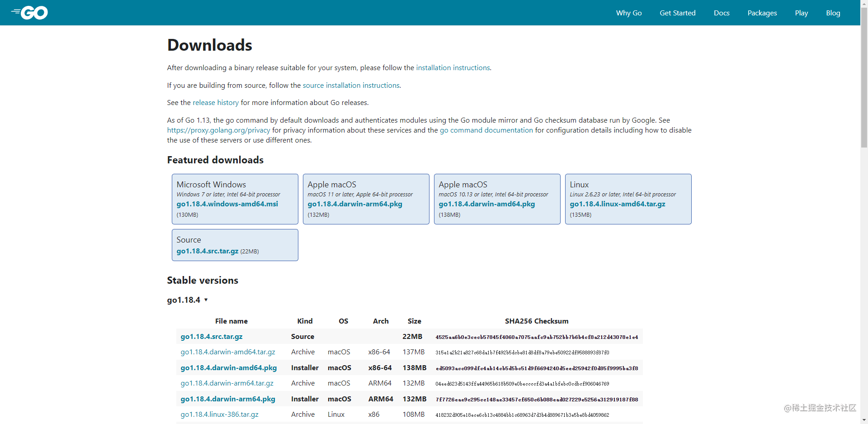This screenshot has height=424, width=868.
Task: Download featured go1.18.4.darwin-arm64.pkg installer
Action: (x=355, y=204)
